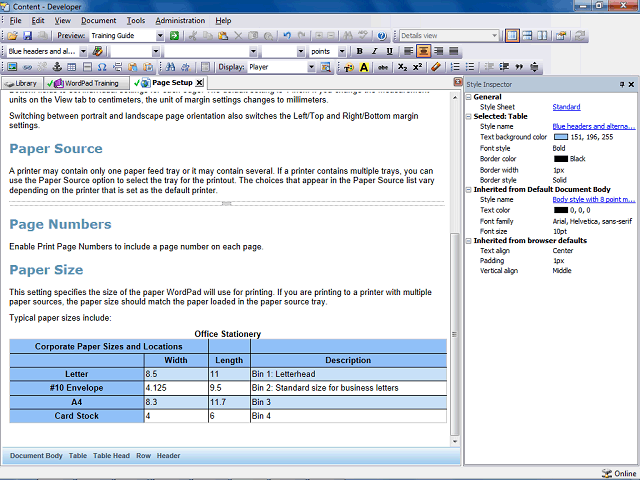Apply superscript formatting
Screen dimensions: 640x480
coord(417,67)
